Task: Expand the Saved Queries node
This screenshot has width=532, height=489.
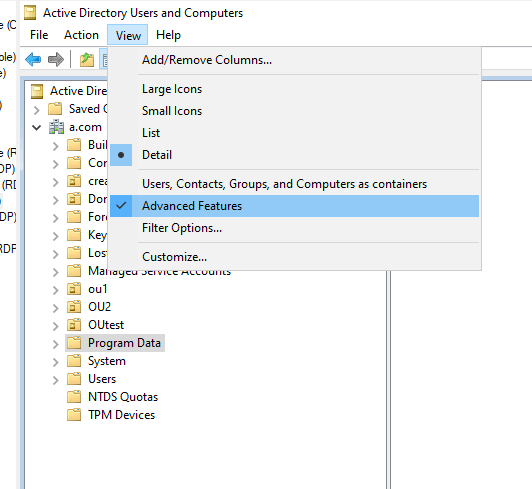Action: click(37, 110)
